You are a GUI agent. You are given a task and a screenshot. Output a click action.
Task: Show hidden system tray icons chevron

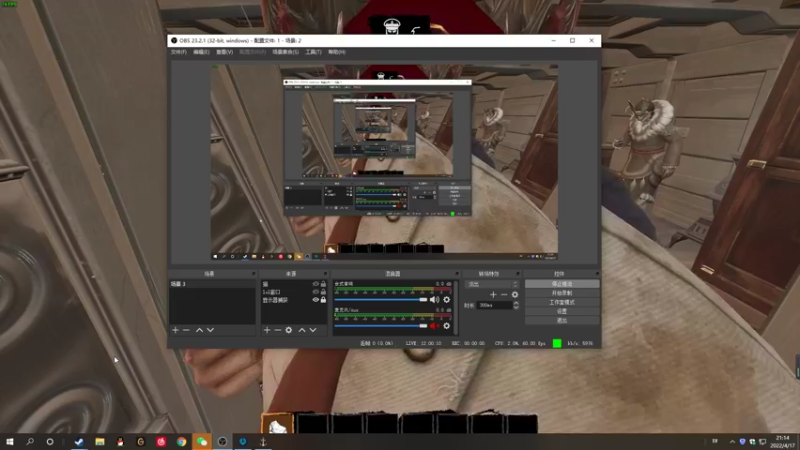pyautogui.click(x=732, y=441)
